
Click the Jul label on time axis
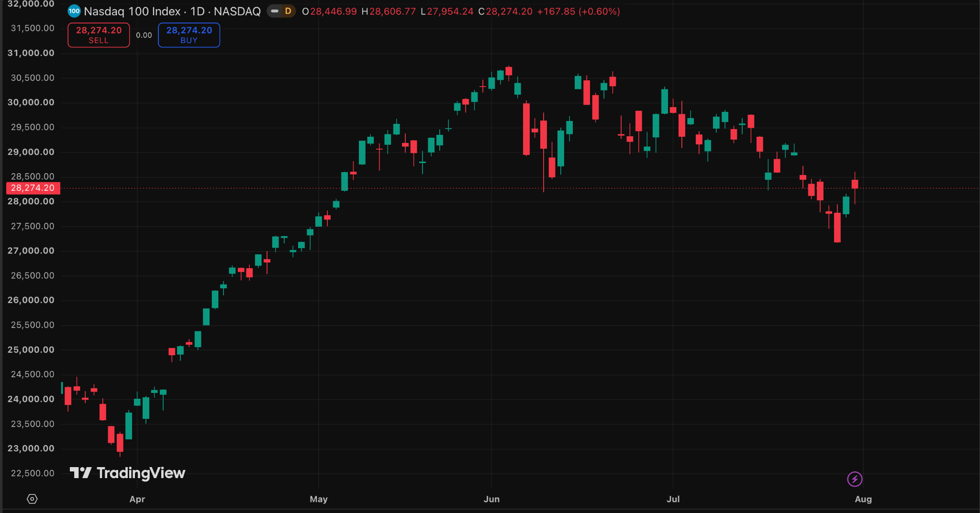[673, 499]
